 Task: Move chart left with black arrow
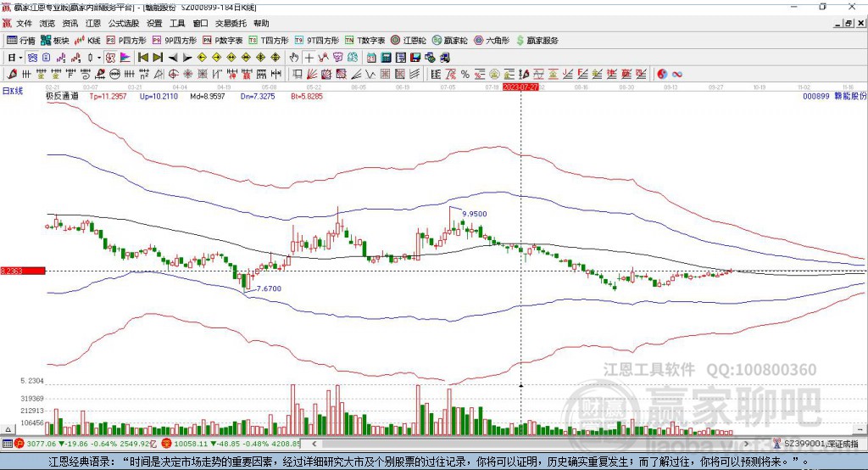click(173, 58)
